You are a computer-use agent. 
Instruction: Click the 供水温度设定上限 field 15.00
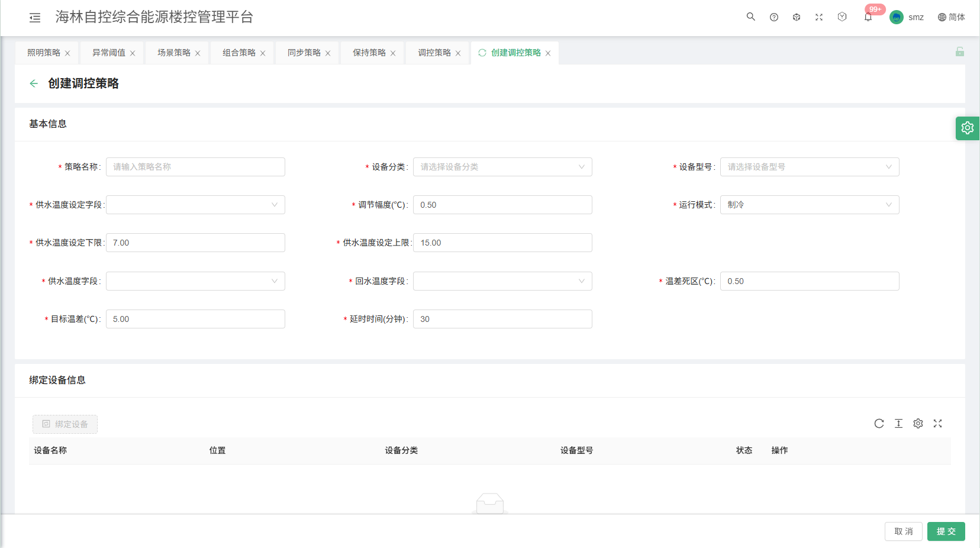pyautogui.click(x=502, y=243)
